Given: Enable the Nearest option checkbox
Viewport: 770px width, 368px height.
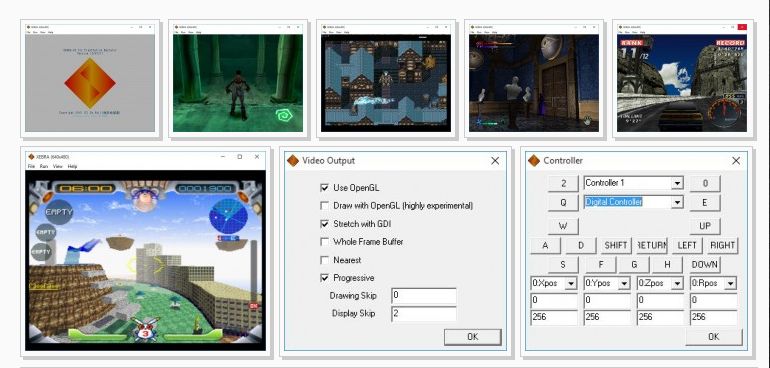Looking at the screenshot, I should [x=324, y=260].
